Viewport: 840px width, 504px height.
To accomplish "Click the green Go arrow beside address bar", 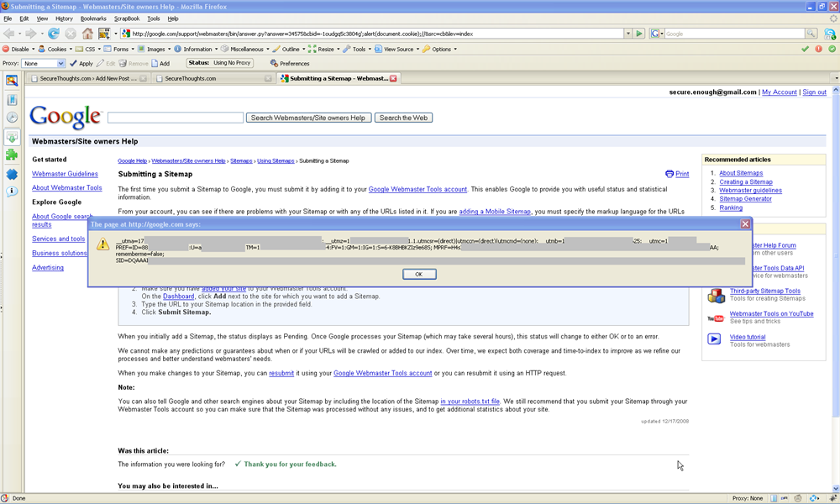I will [639, 34].
